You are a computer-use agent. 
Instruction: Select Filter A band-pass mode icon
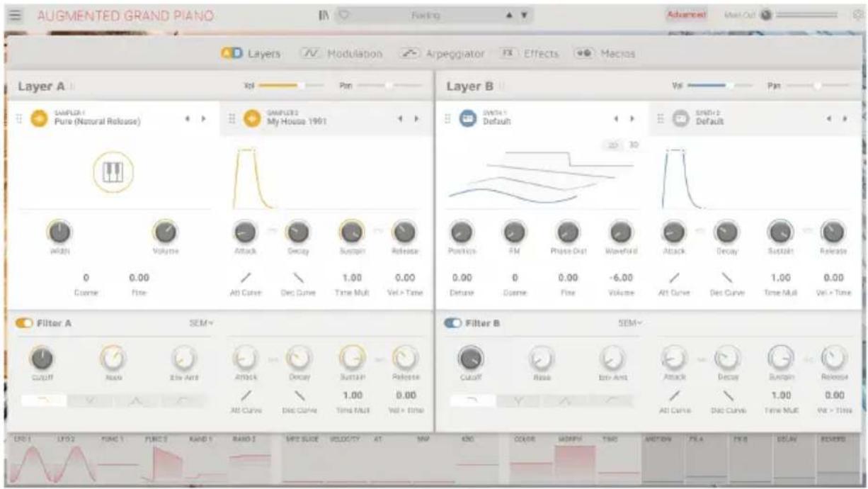pyautogui.click(x=137, y=401)
